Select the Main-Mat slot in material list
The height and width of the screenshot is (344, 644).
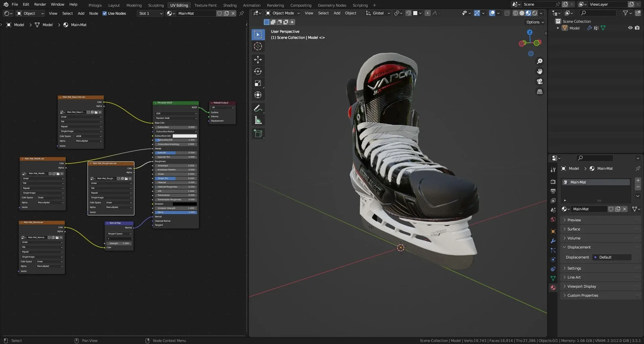(x=596, y=182)
